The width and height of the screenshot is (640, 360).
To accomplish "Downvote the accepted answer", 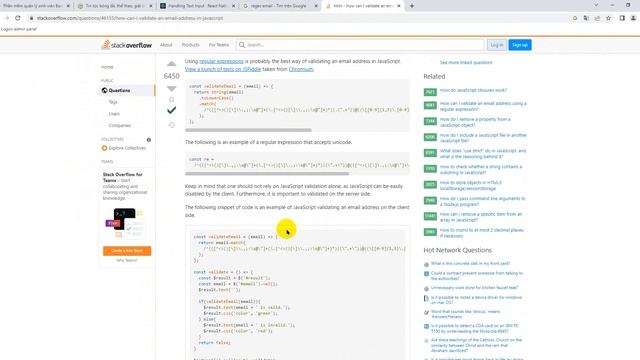I will [x=171, y=89].
